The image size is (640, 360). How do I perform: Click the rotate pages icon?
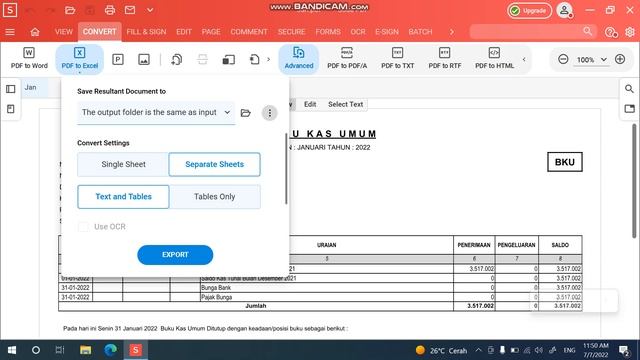click(x=176, y=60)
